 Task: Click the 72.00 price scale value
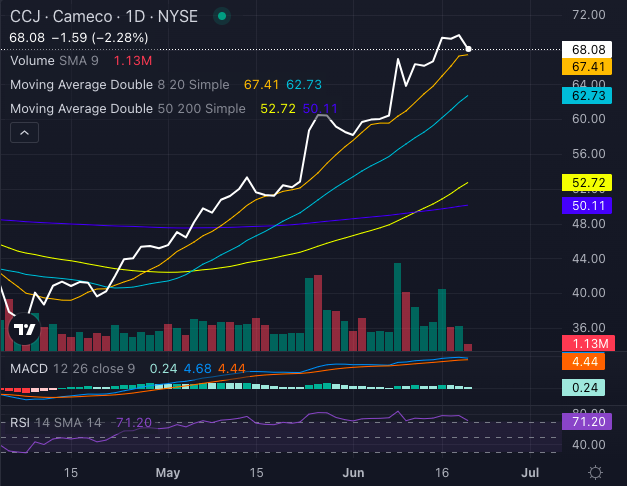pos(588,15)
